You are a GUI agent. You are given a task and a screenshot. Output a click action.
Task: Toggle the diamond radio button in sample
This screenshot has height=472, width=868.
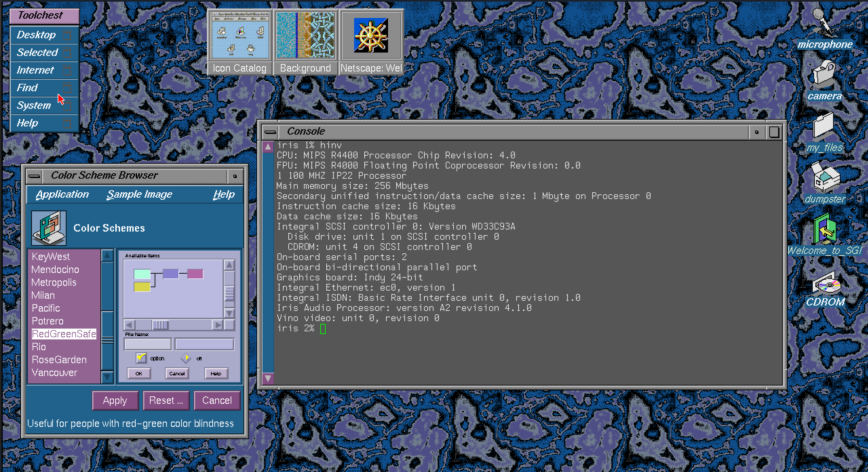click(186, 358)
